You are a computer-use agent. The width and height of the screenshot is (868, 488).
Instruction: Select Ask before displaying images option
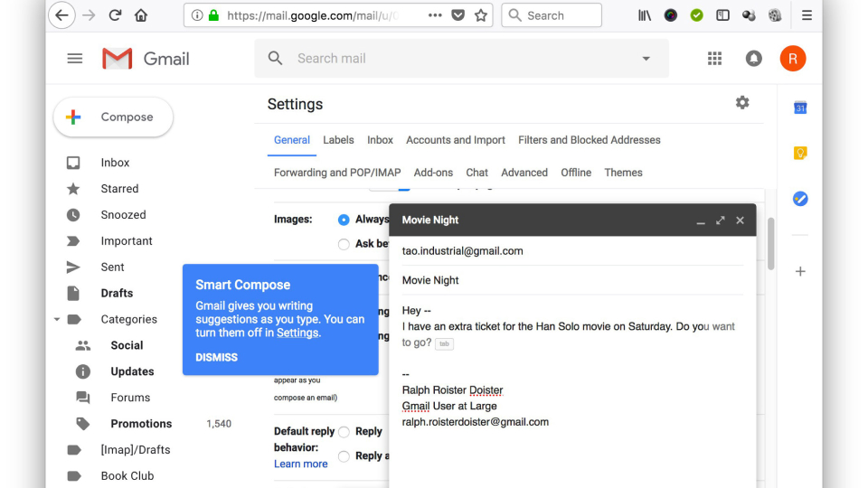tap(344, 244)
